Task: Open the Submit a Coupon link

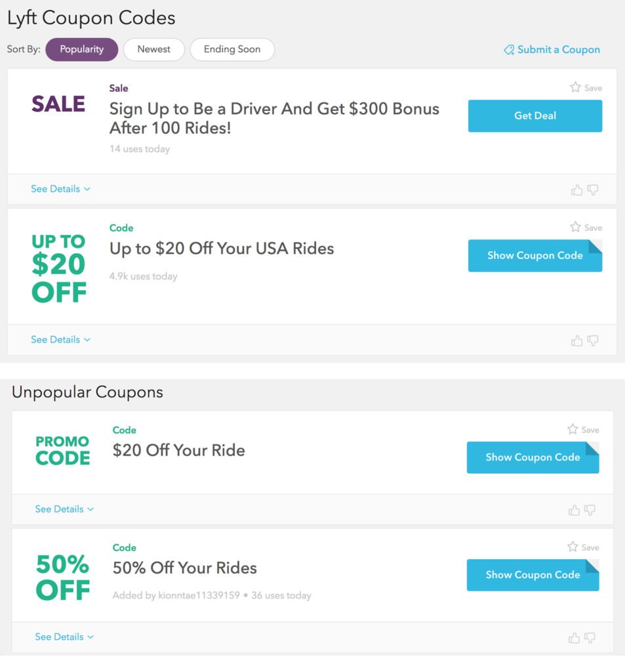Action: tap(557, 49)
